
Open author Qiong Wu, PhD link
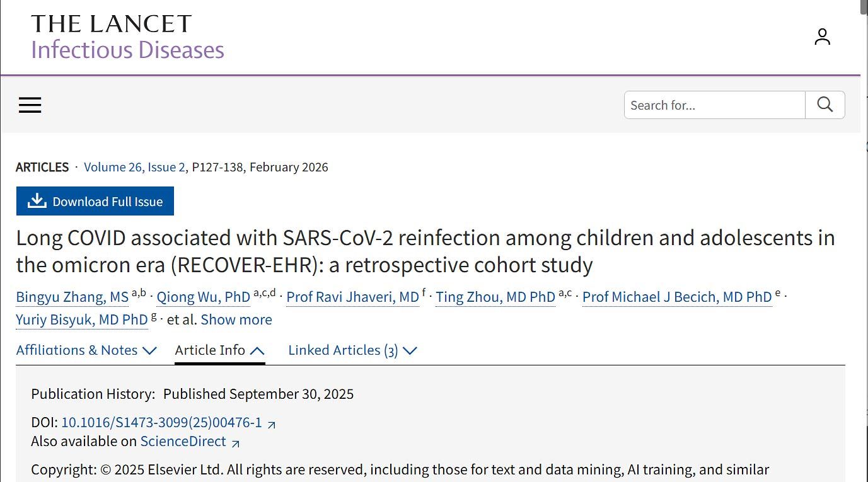click(x=203, y=297)
